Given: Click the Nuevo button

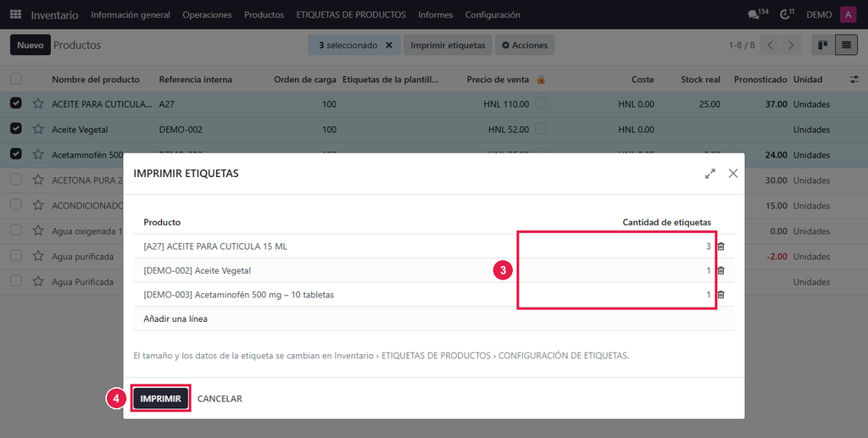Looking at the screenshot, I should (31, 46).
